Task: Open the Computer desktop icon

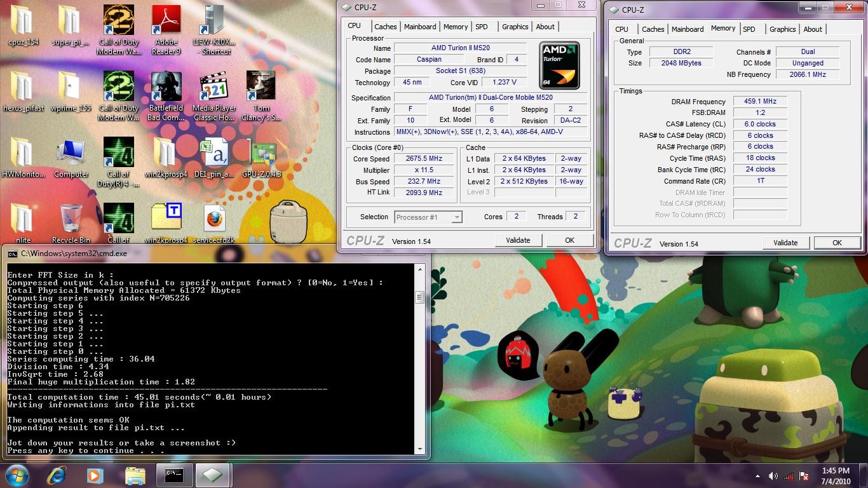Action: pyautogui.click(x=71, y=152)
